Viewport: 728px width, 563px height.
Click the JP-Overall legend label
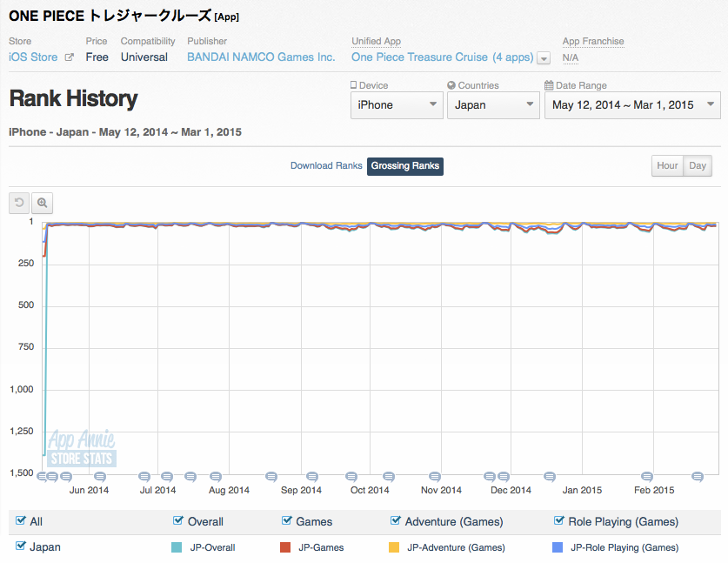pos(212,547)
